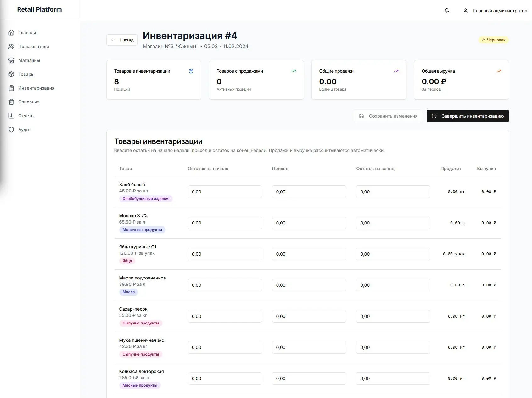
Task: Click Завершить инвентаризацию button
Action: (468, 116)
